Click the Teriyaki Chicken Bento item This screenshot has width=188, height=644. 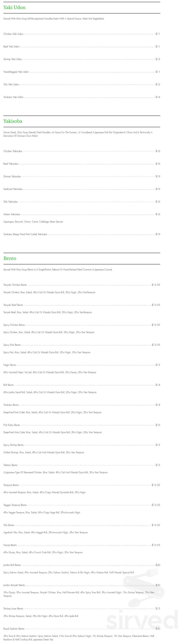click(x=15, y=285)
